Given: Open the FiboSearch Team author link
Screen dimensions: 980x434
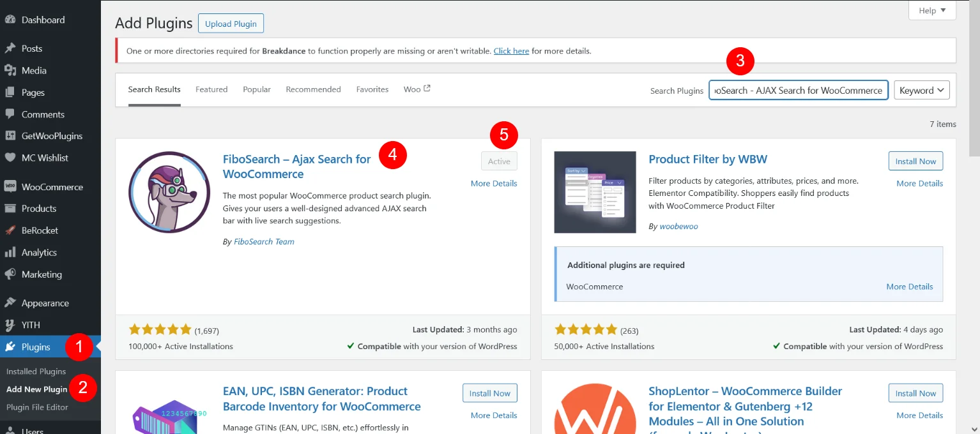Looking at the screenshot, I should 264,242.
